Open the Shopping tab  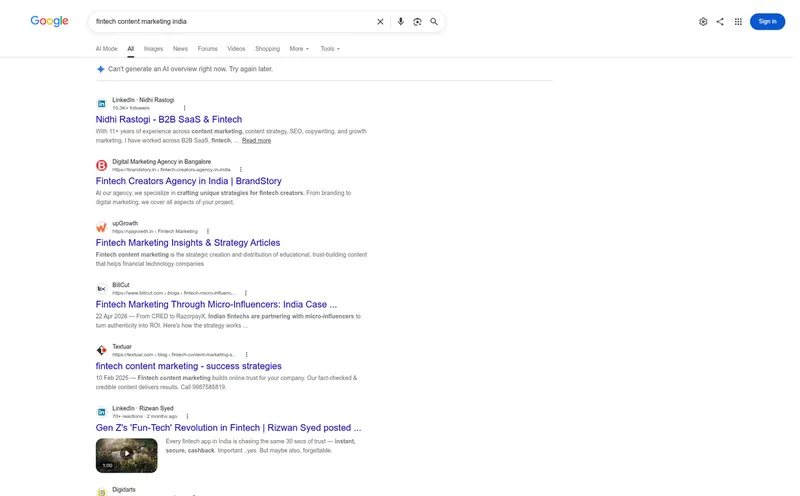click(x=267, y=49)
